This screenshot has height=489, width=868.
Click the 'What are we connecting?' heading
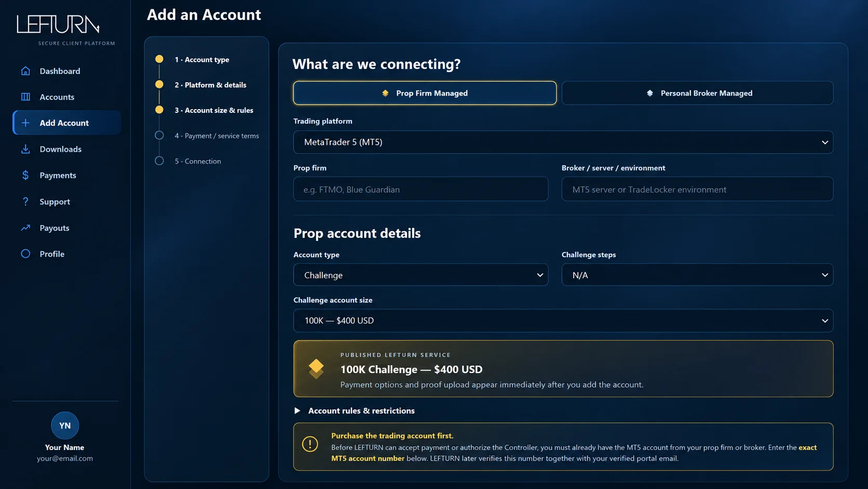click(376, 64)
